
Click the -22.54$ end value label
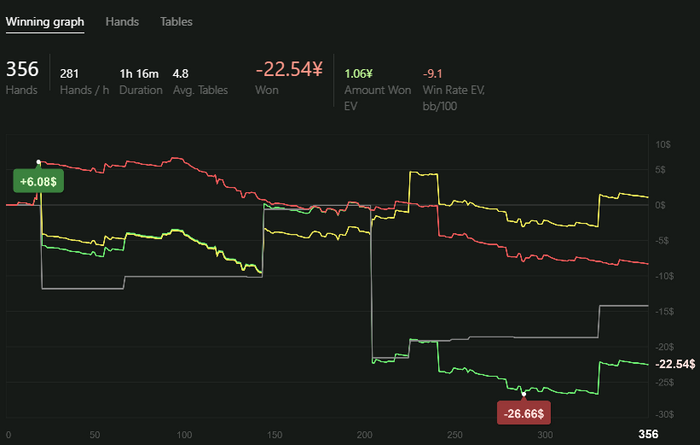click(x=674, y=364)
